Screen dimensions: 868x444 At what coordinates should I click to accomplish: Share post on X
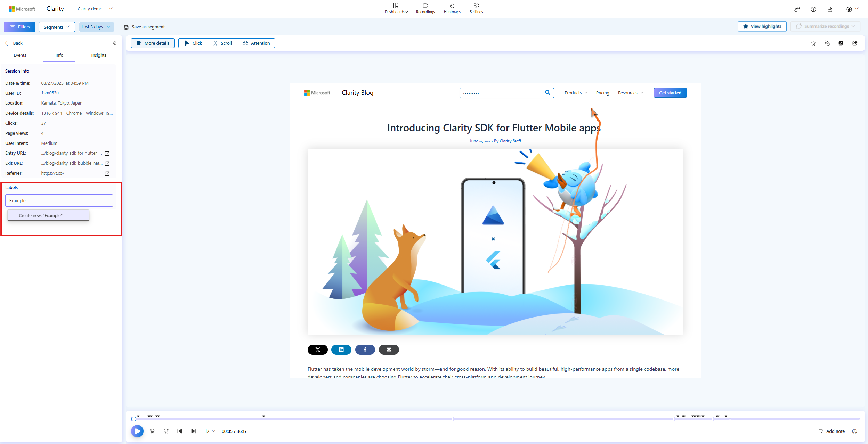tap(317, 350)
